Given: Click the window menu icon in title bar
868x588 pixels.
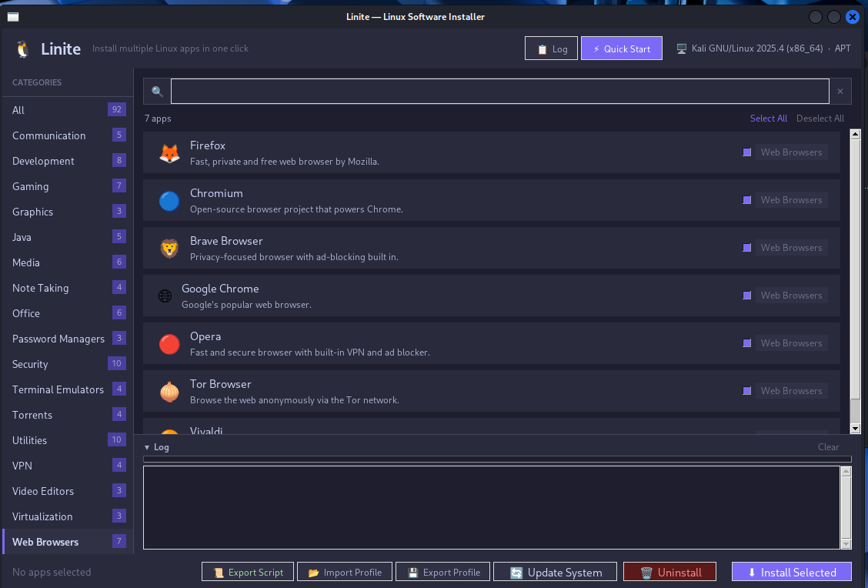Looking at the screenshot, I should click(x=13, y=17).
